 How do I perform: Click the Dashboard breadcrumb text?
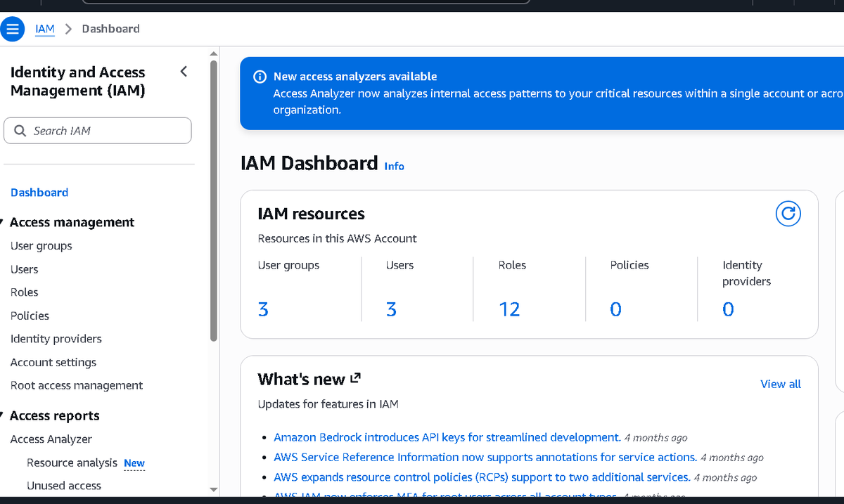click(x=110, y=29)
